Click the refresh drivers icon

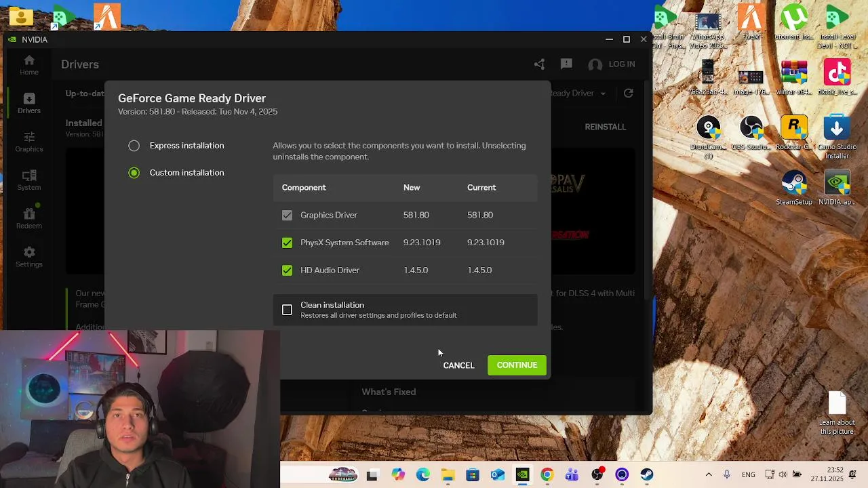629,93
